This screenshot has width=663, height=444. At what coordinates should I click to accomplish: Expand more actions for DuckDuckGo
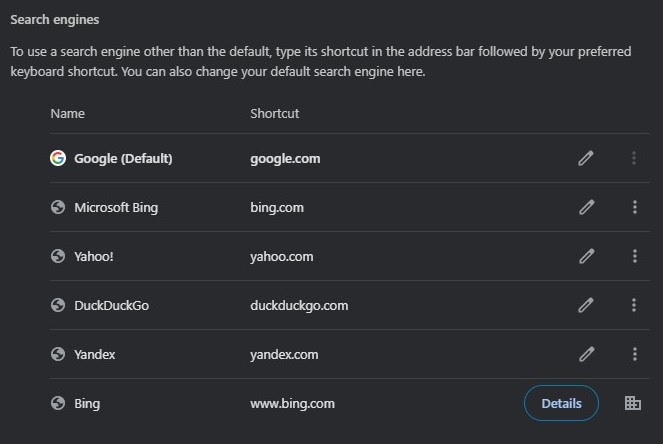[634, 305]
